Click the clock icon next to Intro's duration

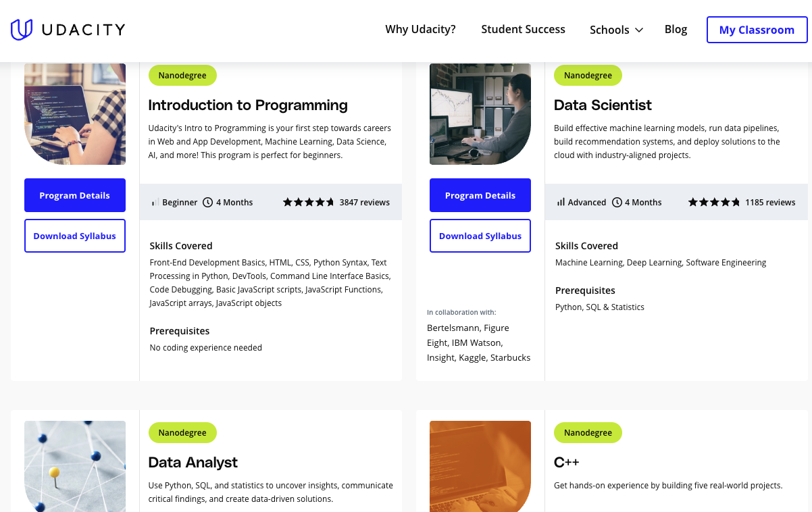point(208,202)
